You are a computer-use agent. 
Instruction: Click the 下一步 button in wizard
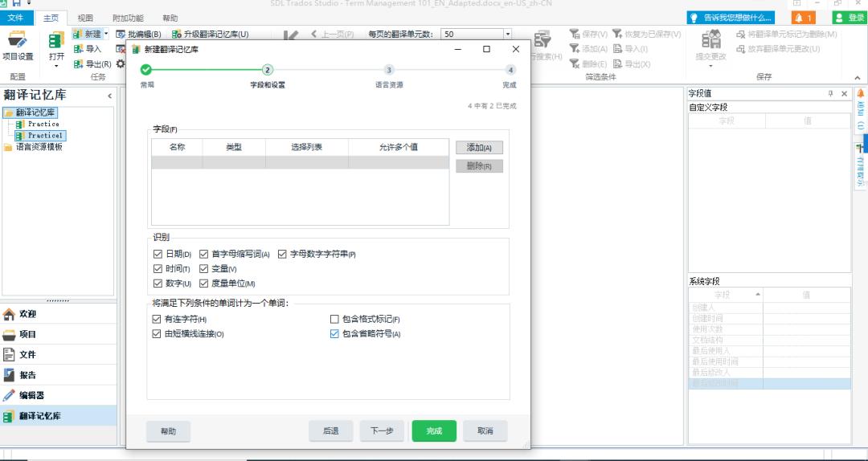point(382,431)
